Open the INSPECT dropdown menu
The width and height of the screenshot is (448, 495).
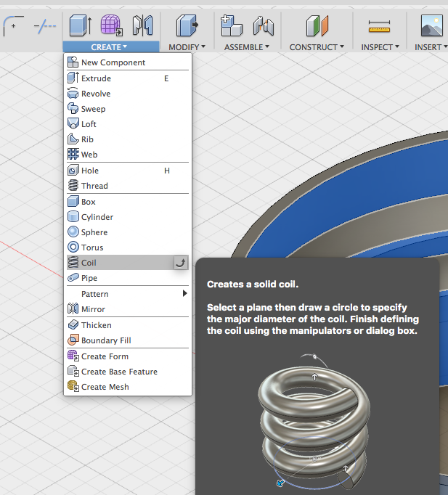(x=380, y=47)
